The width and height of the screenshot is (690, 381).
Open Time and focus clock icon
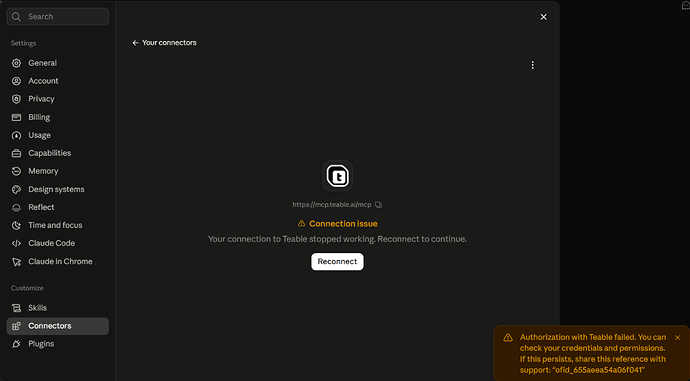[x=16, y=225]
